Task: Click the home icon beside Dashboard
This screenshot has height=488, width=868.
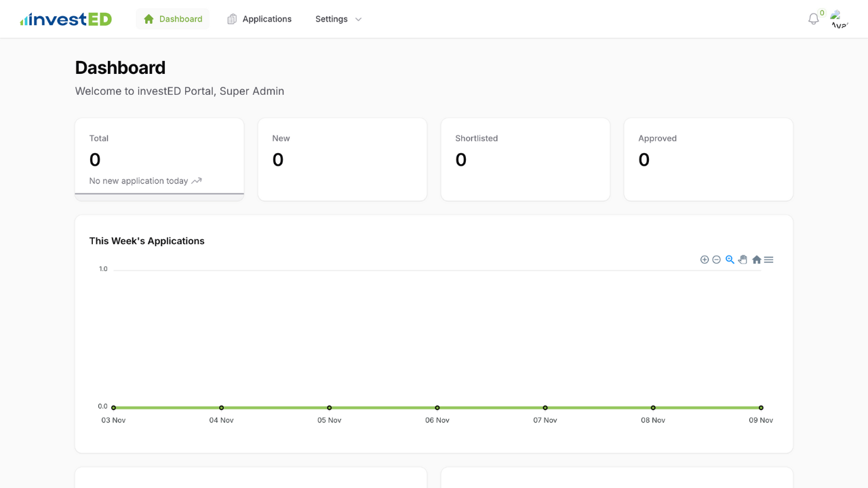Action: 148,19
